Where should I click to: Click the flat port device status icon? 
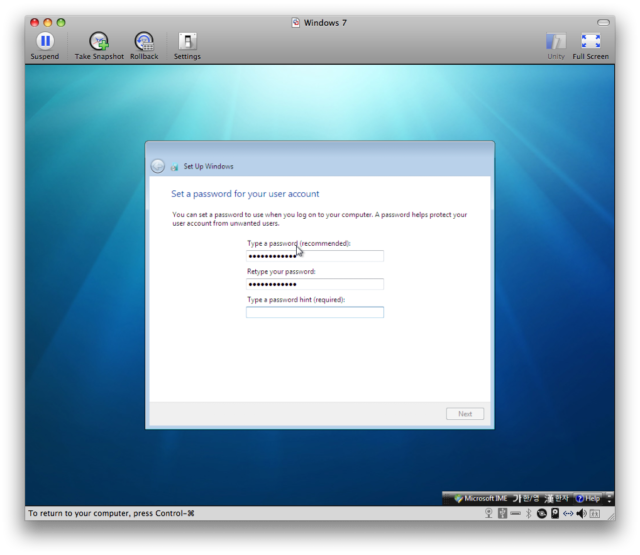pyautogui.click(x=516, y=513)
